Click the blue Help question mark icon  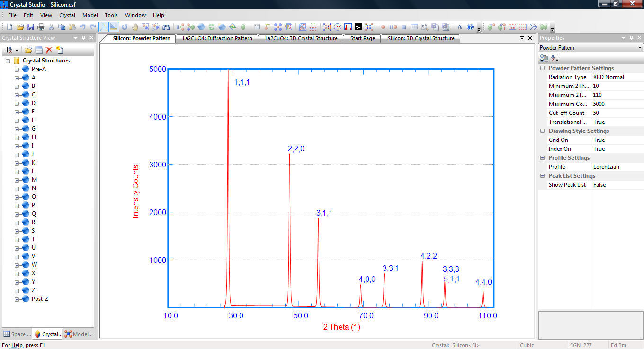470,27
